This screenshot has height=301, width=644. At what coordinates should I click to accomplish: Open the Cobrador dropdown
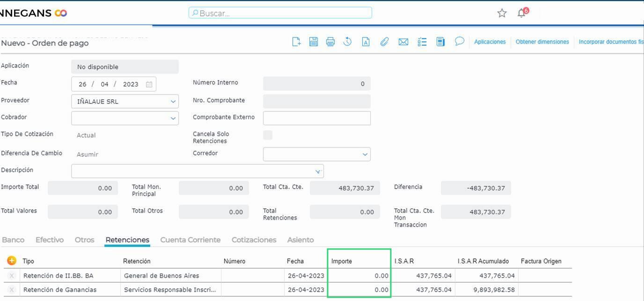(x=173, y=118)
